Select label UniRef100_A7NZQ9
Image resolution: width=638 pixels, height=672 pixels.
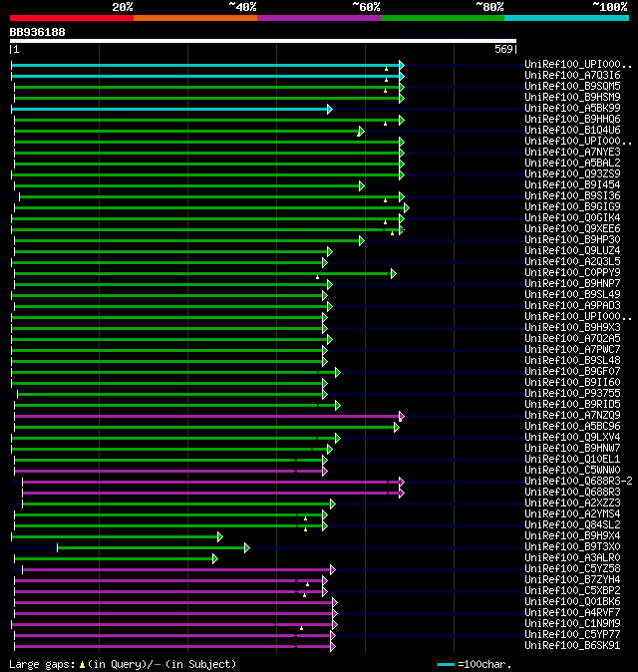pos(572,416)
